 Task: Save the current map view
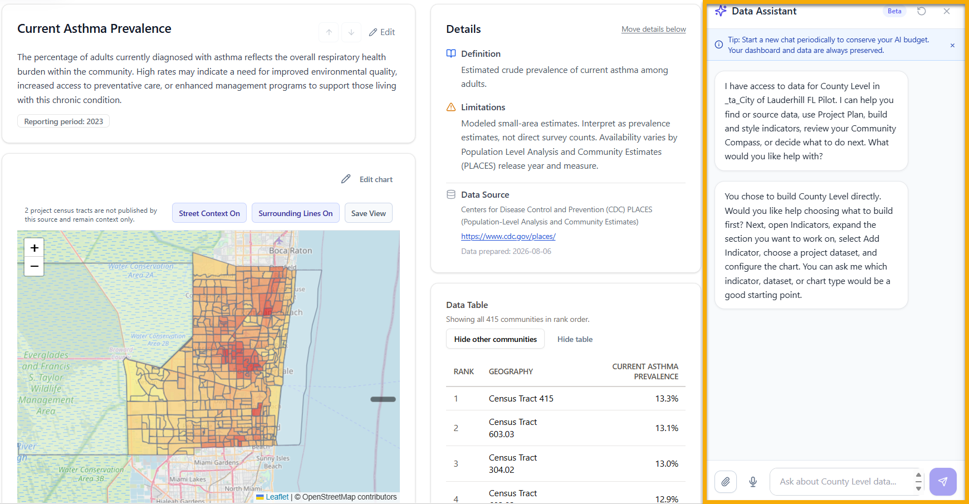(x=368, y=213)
